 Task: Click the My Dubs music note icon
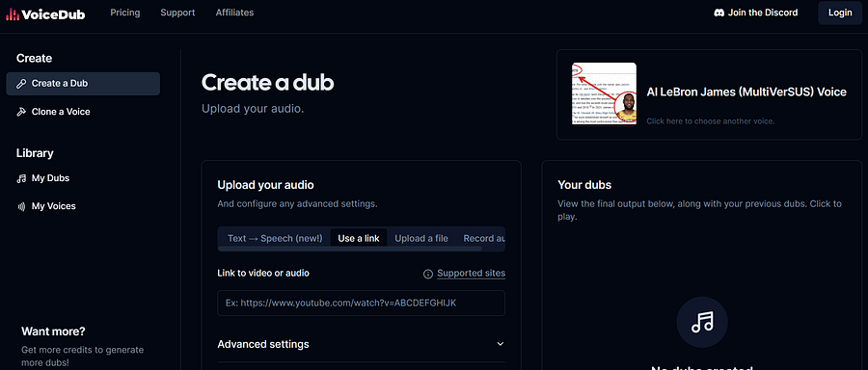click(x=21, y=178)
